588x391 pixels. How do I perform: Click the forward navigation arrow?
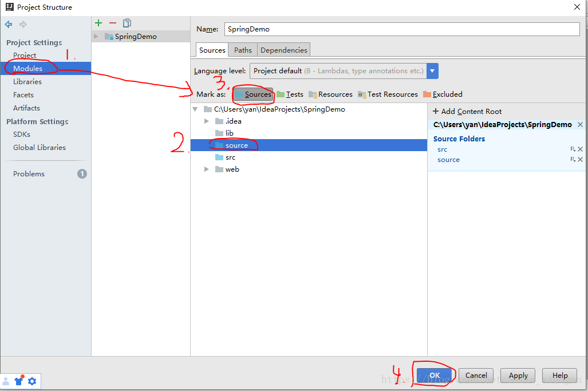click(23, 25)
